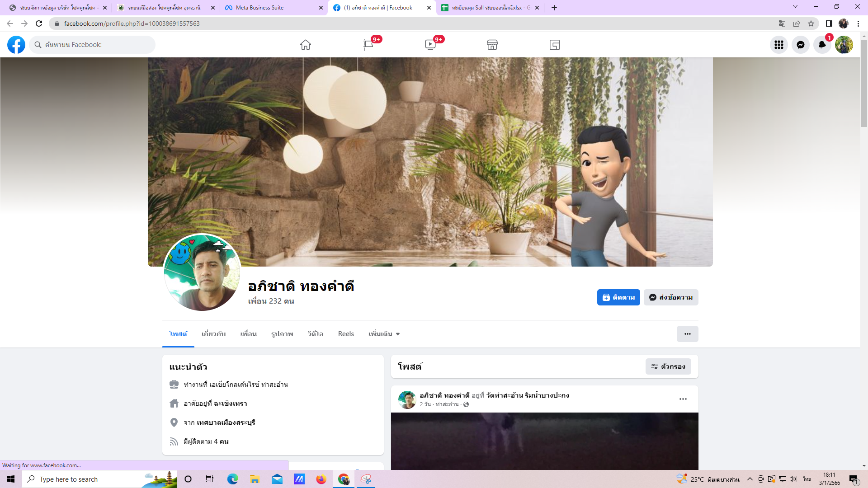Open Facebook Watch video icon

(x=430, y=45)
